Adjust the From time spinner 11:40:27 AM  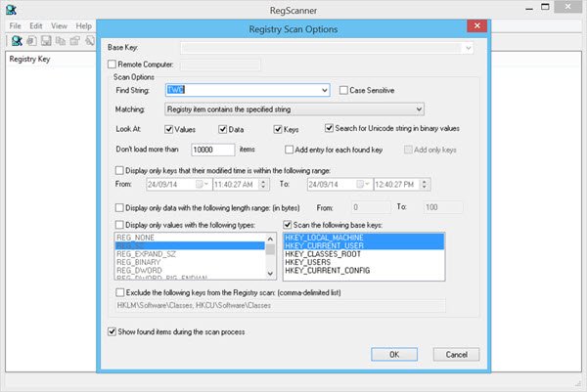[263, 184]
